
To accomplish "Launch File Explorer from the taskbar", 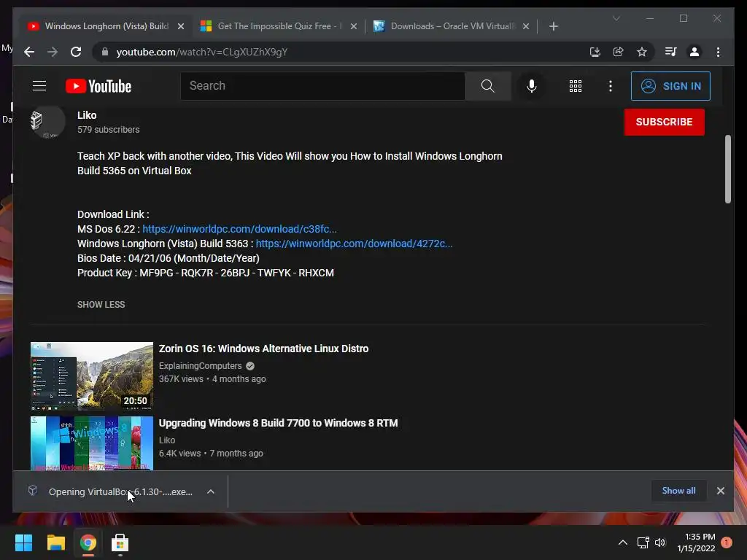I will coord(55,542).
